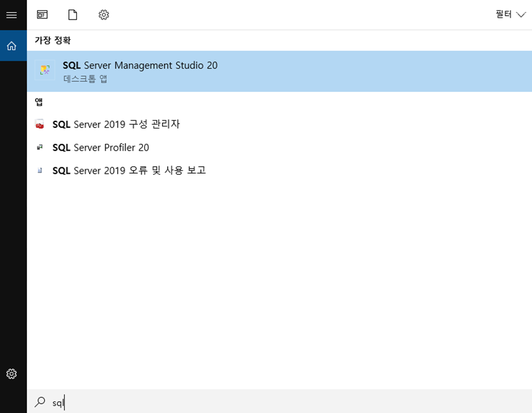This screenshot has height=413, width=532.
Task: Open search settings gear in the sidebar
Action: coord(11,374)
